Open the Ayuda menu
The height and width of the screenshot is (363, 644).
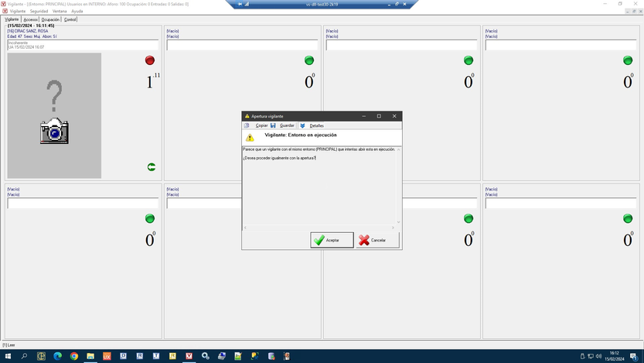pyautogui.click(x=77, y=11)
